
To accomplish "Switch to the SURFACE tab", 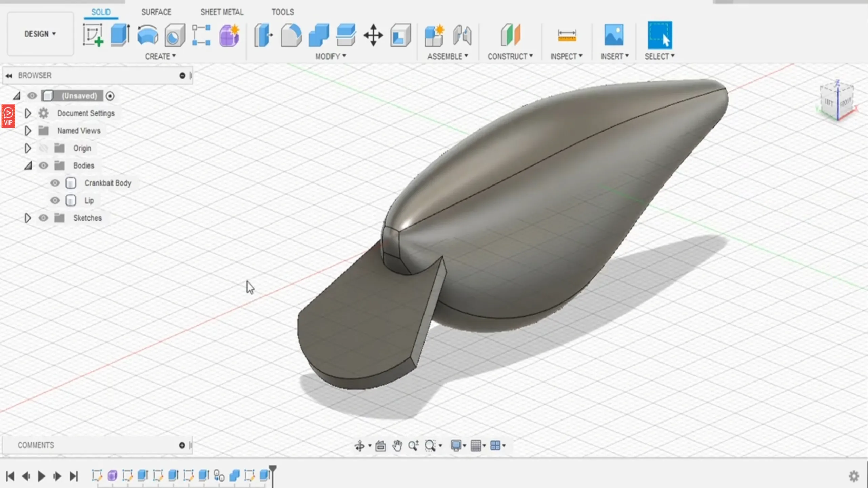I will click(x=156, y=12).
